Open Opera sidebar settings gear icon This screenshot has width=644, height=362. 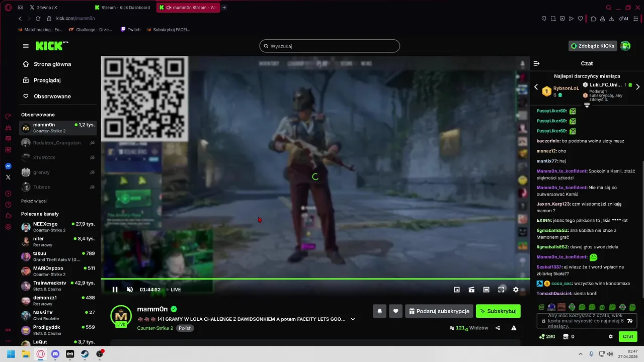8,227
